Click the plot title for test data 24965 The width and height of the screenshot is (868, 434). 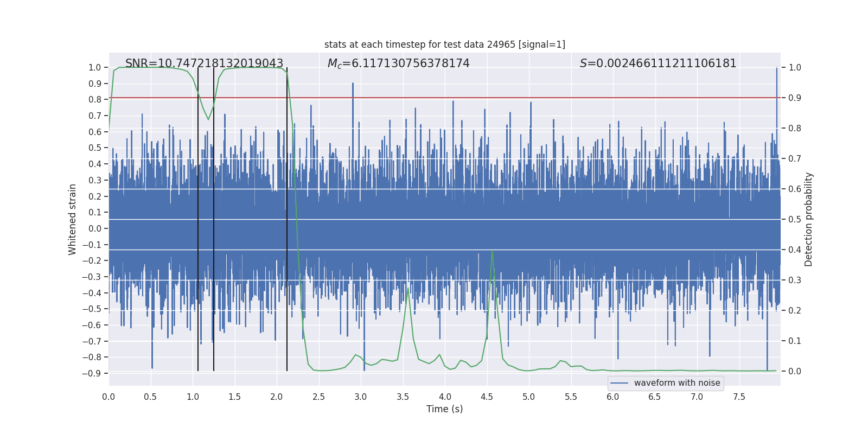point(444,44)
